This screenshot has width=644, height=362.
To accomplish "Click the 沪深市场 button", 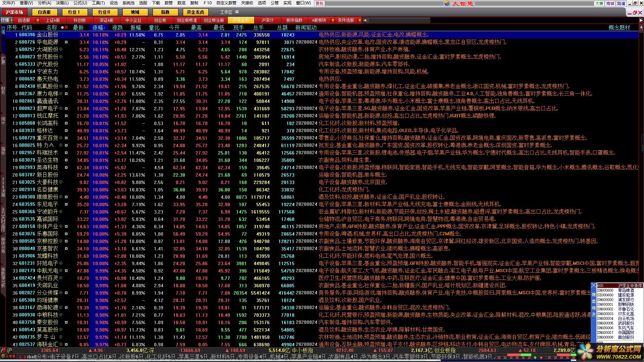I will point(14,12).
